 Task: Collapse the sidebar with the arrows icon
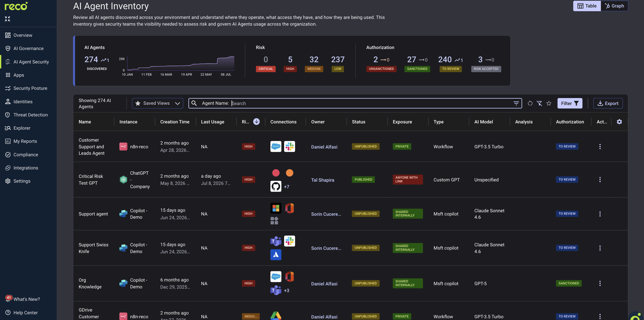[8, 19]
